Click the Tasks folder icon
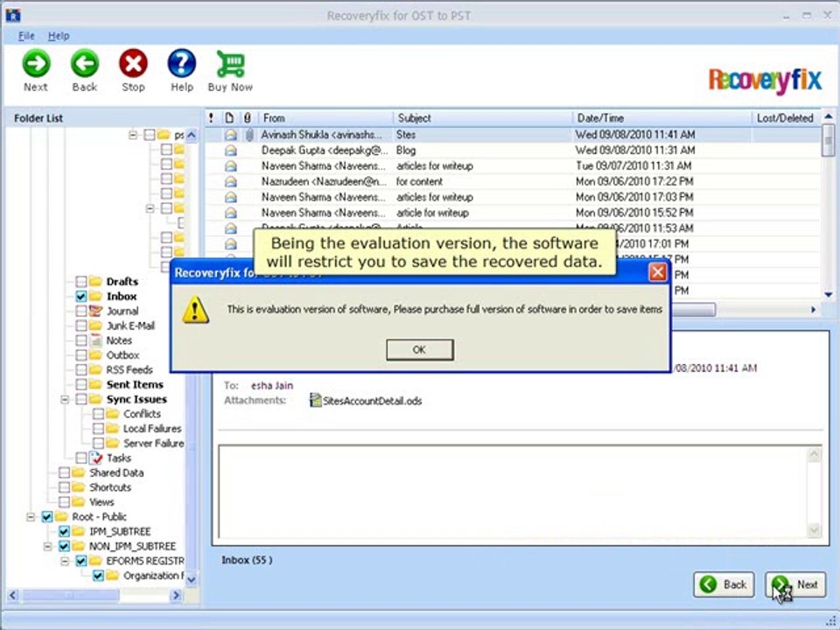This screenshot has height=630, width=840. click(x=96, y=458)
